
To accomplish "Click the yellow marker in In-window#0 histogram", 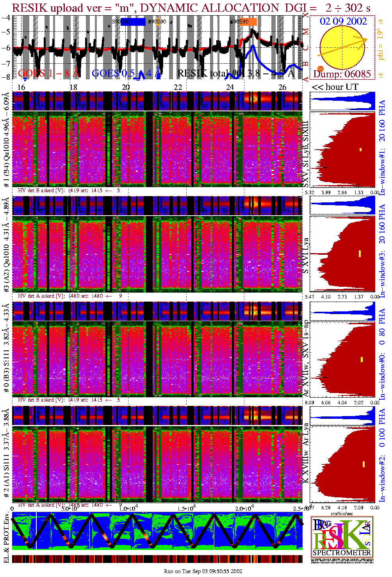I will point(362,359).
